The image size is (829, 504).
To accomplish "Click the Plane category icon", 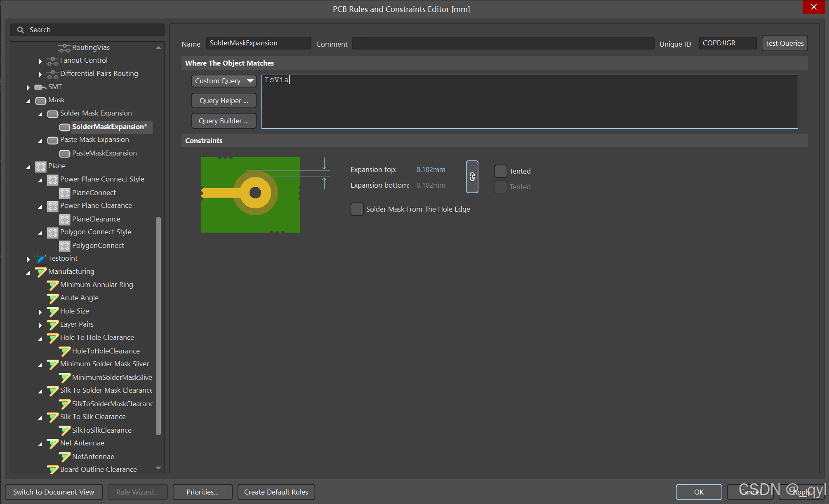I will click(40, 166).
